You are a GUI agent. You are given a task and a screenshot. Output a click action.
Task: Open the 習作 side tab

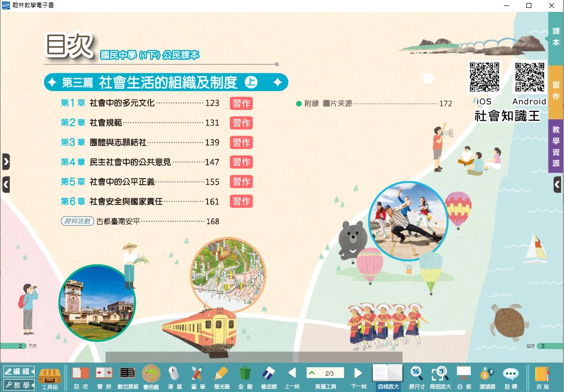click(556, 92)
